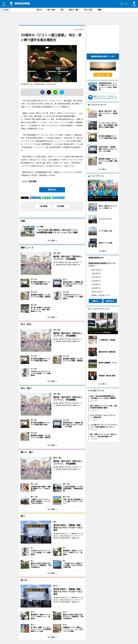Select the 創刊時（2006年）から radio option
The width and height of the screenshot is (138, 644).
pyautogui.click(x=90, y=295)
